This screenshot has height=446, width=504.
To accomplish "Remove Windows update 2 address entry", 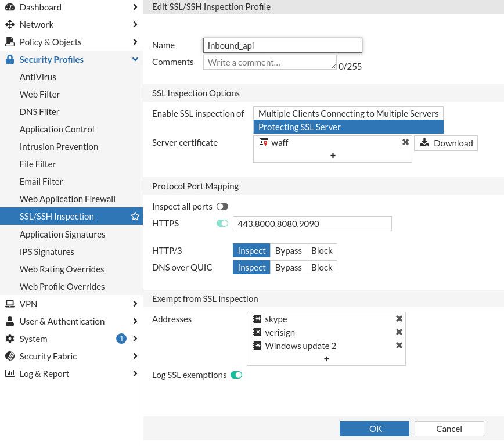I will pos(399,346).
